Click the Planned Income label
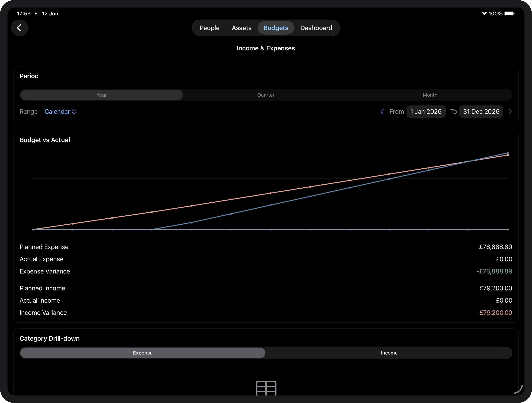Screen dimensions: 532x403 [x=42, y=288]
